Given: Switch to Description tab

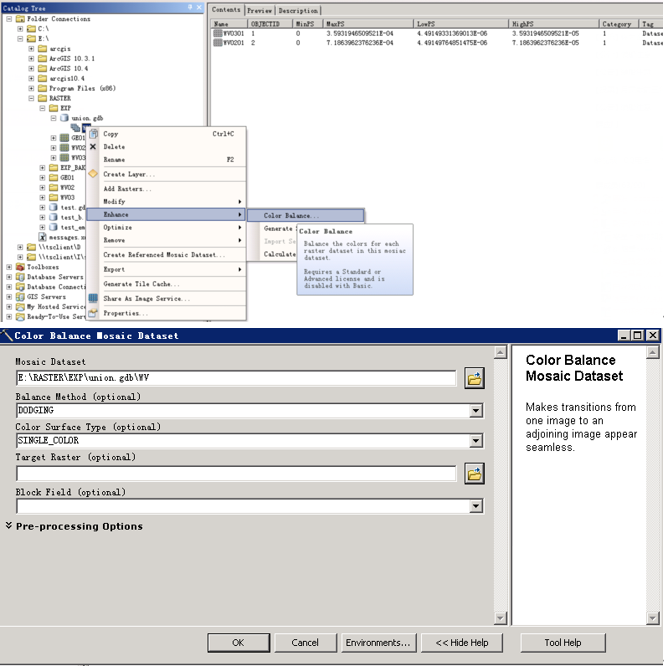Looking at the screenshot, I should (x=298, y=10).
